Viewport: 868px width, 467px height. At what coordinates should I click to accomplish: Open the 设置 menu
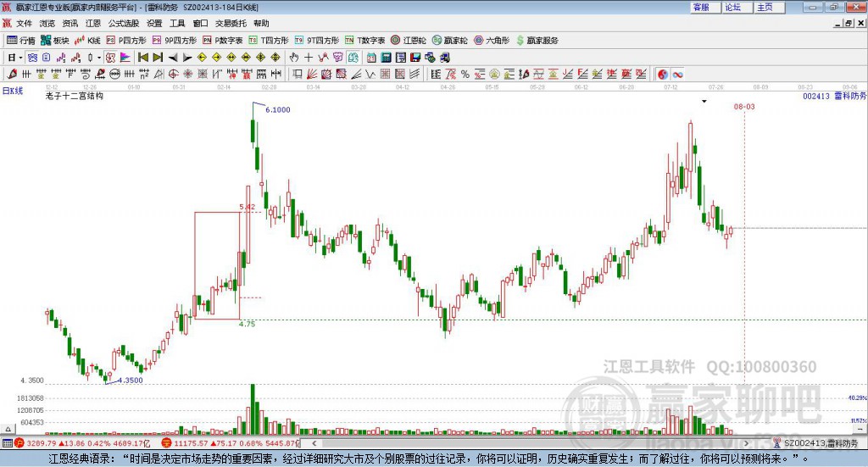pyautogui.click(x=154, y=23)
